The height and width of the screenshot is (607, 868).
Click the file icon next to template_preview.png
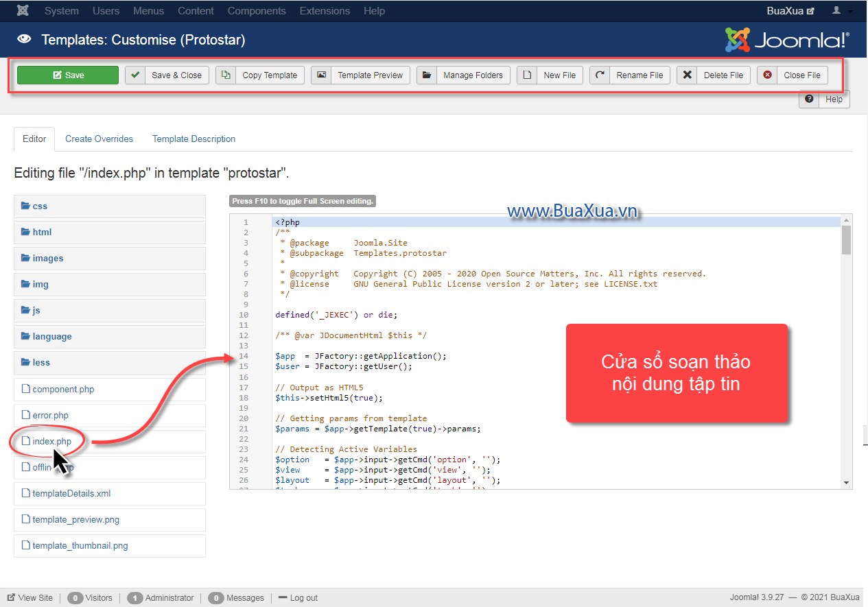(26, 519)
